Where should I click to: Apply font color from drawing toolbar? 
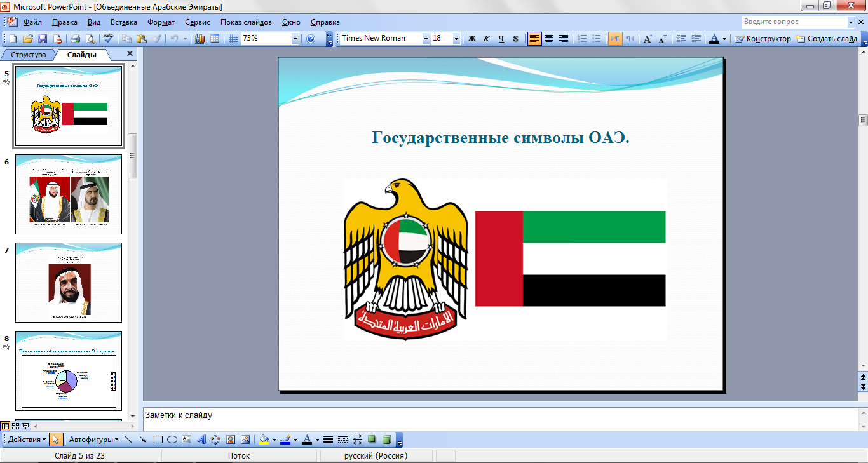307,440
